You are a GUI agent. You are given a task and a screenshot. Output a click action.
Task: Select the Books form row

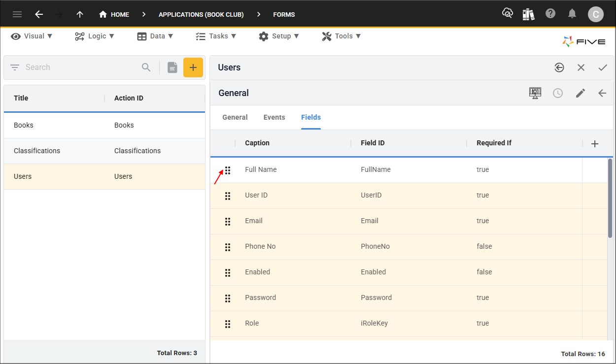(x=104, y=125)
